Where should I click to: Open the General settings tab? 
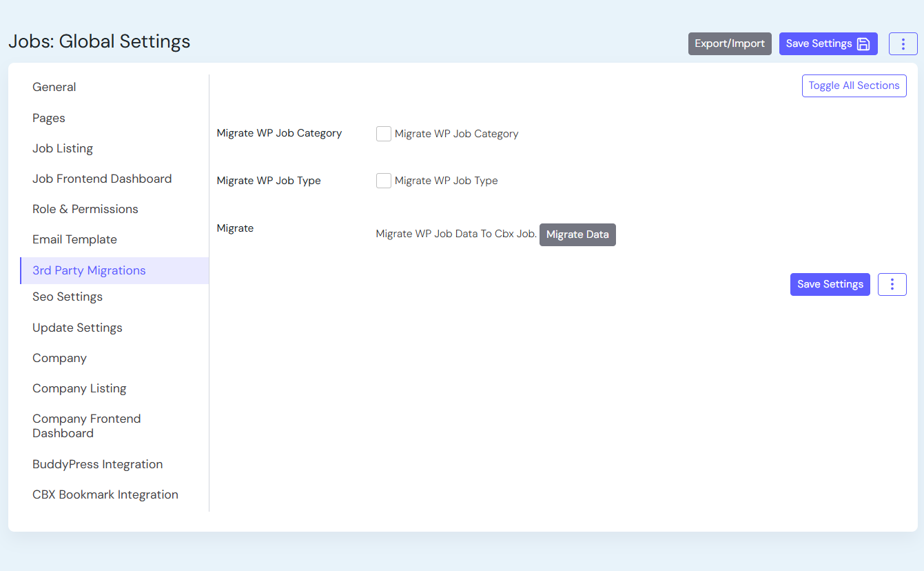click(54, 87)
